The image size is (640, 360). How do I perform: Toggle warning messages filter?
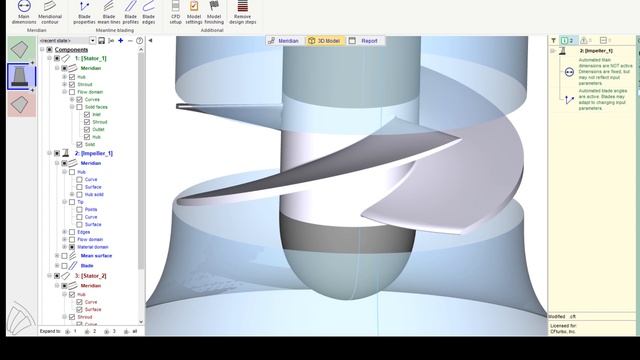tap(586, 40)
